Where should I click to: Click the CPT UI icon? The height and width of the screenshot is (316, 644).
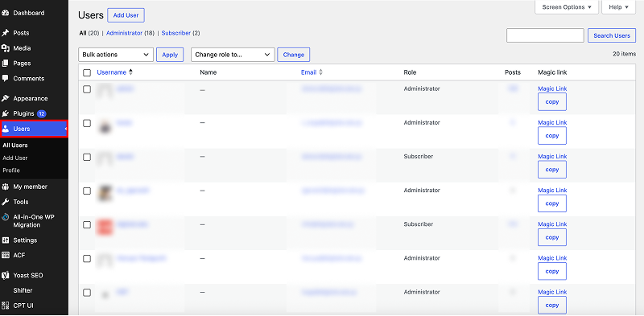click(6, 306)
